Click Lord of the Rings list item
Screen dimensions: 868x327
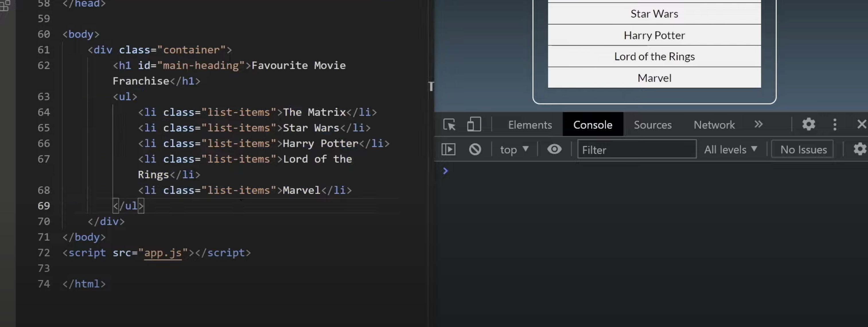(x=654, y=56)
